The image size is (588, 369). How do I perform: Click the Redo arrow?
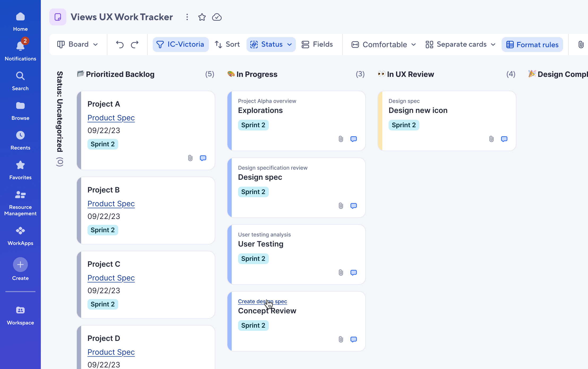pyautogui.click(x=135, y=44)
